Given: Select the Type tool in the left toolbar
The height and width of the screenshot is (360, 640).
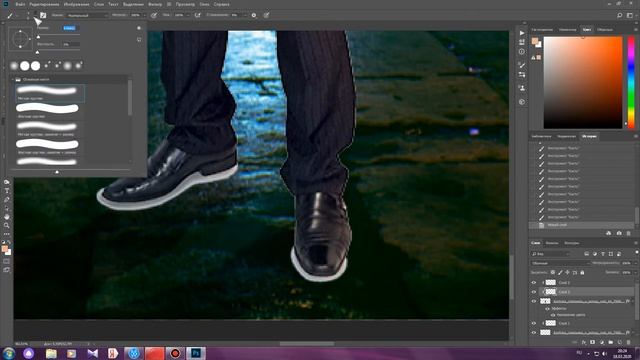Looking at the screenshot, I should click(x=7, y=191).
